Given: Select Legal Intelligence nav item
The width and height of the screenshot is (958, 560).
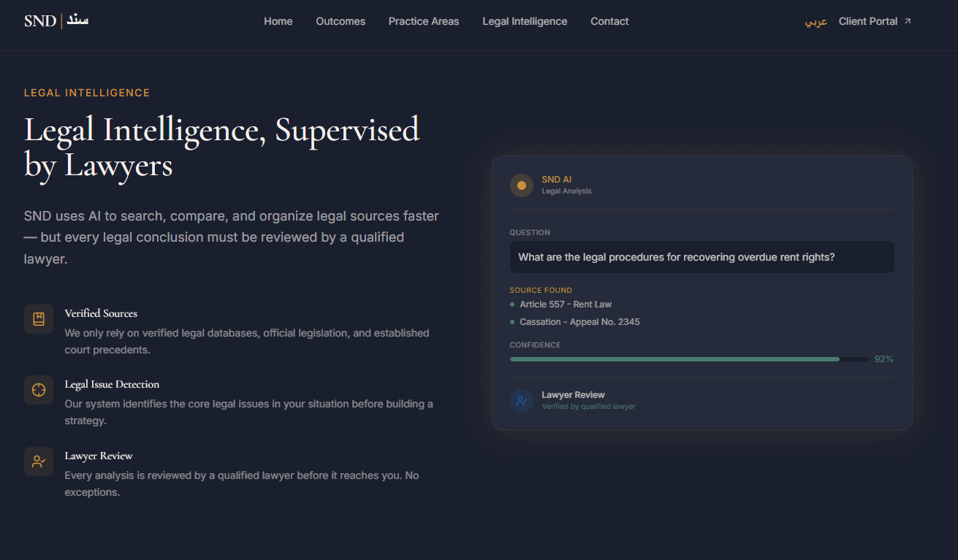Looking at the screenshot, I should click(x=525, y=21).
